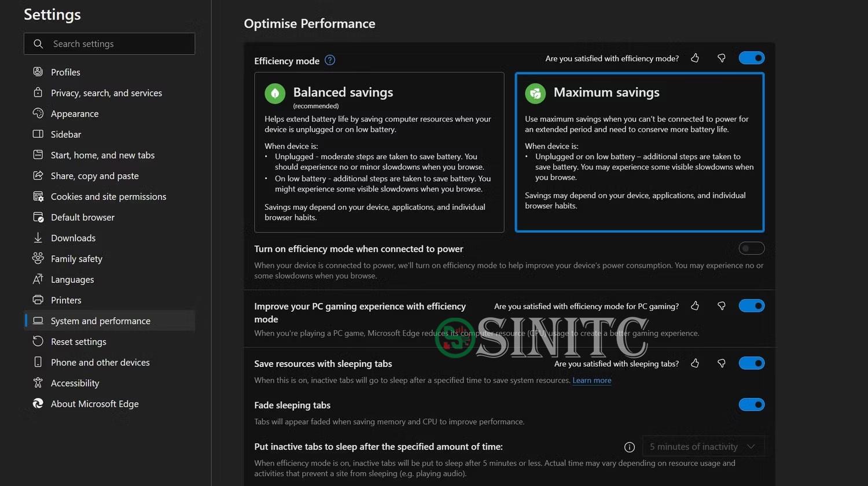Viewport: 868px width, 486px height.
Task: Click 'Are you satisfied with efficiency mode?' text
Action: [x=612, y=58]
